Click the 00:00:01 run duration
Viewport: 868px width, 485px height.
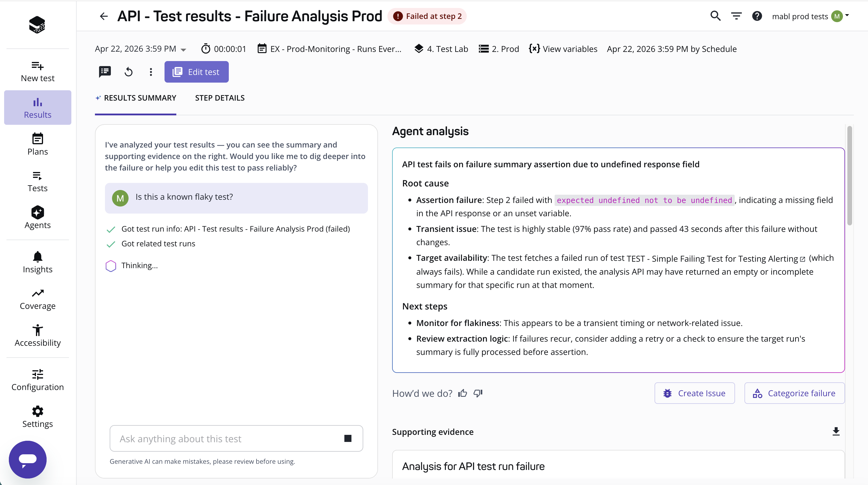coord(224,49)
